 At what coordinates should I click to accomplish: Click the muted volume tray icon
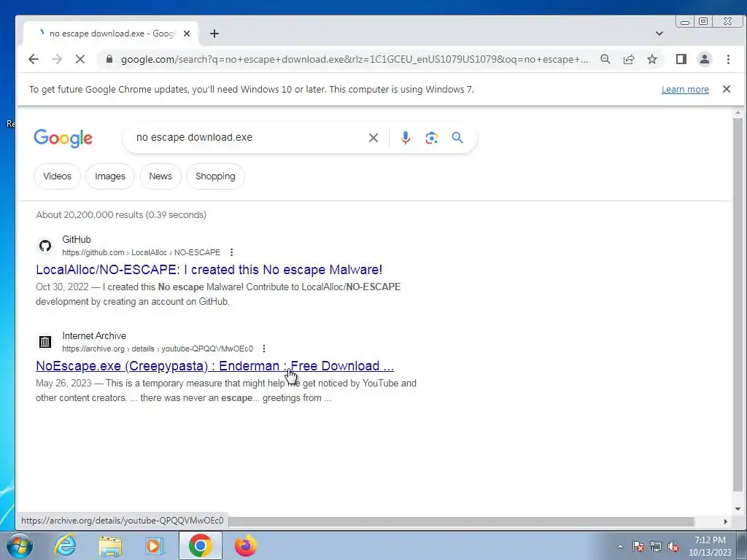click(x=673, y=546)
